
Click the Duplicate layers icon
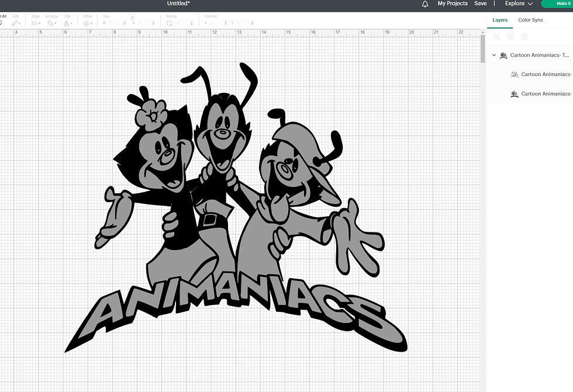click(510, 36)
